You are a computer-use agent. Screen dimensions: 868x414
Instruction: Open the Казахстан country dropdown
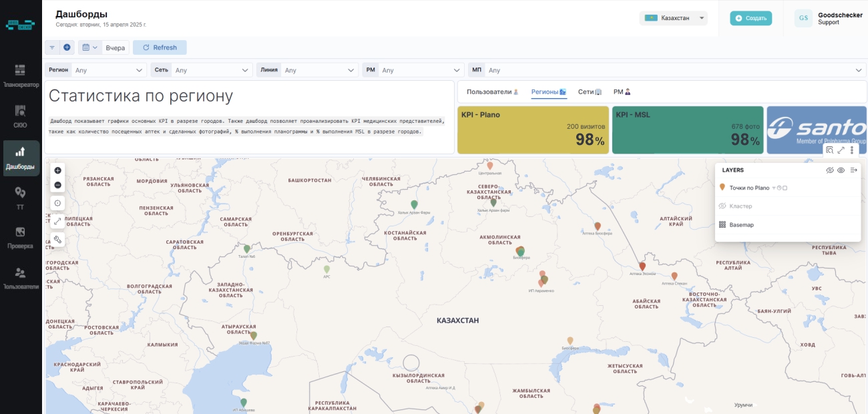673,19
